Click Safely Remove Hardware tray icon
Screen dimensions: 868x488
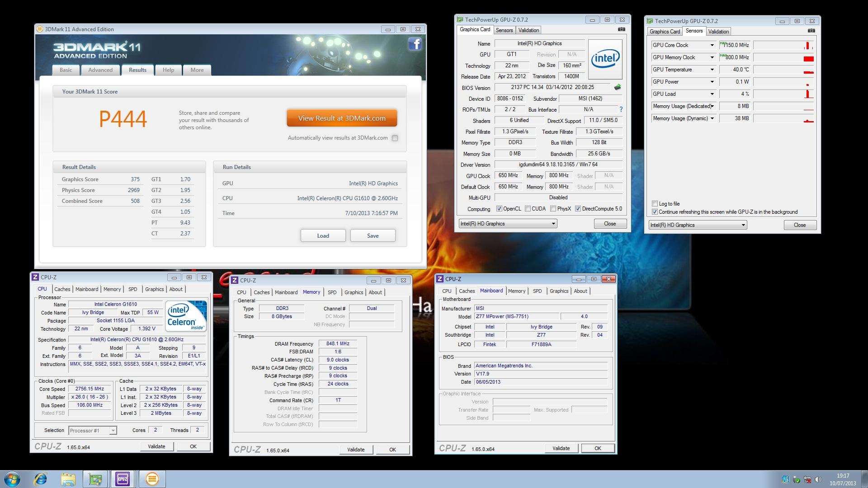coord(797,480)
